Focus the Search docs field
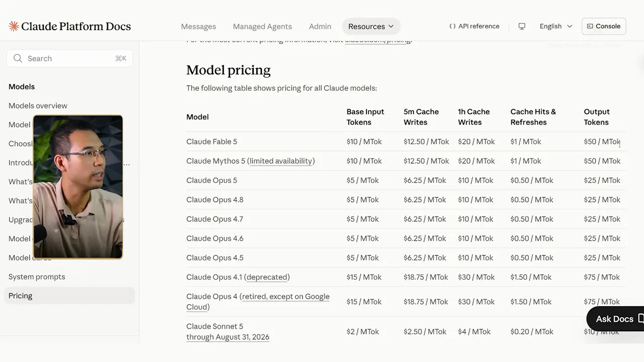The height and width of the screenshot is (362, 644). [x=69, y=58]
